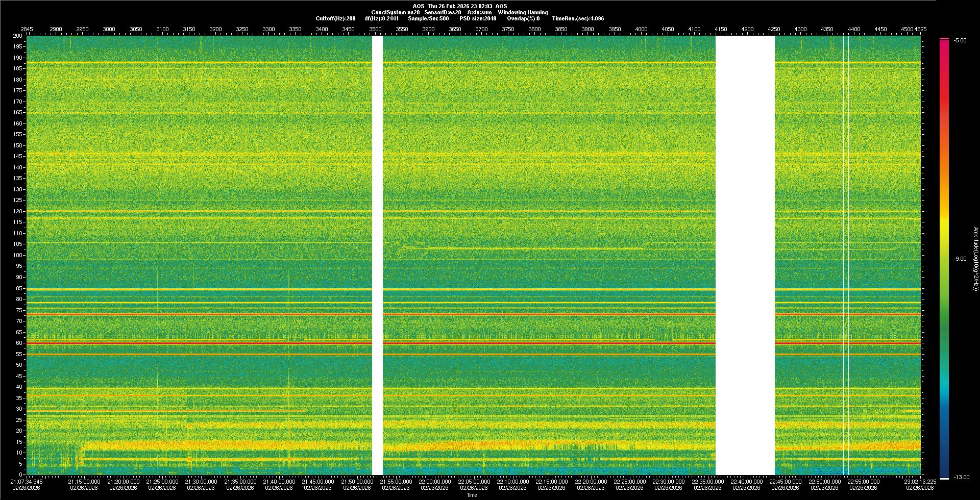Click the 3500 tick on top axis
The height and width of the screenshot is (500, 980).
[375, 30]
